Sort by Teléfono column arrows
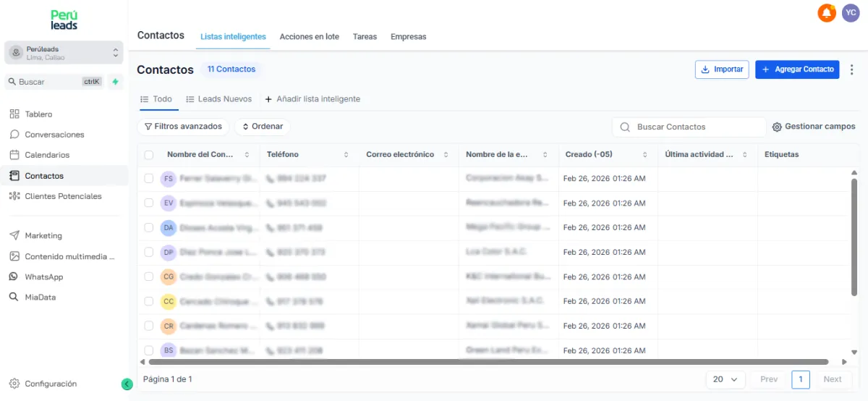The height and width of the screenshot is (401, 868). tap(346, 155)
